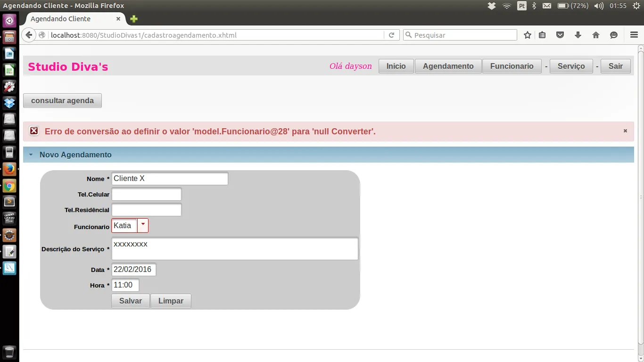Click the Firefox address bar URL
The height and width of the screenshot is (362, 644).
tap(217, 35)
